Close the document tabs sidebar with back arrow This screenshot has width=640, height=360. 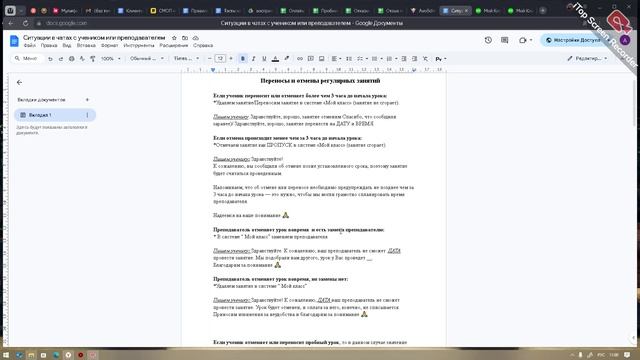pos(19,82)
